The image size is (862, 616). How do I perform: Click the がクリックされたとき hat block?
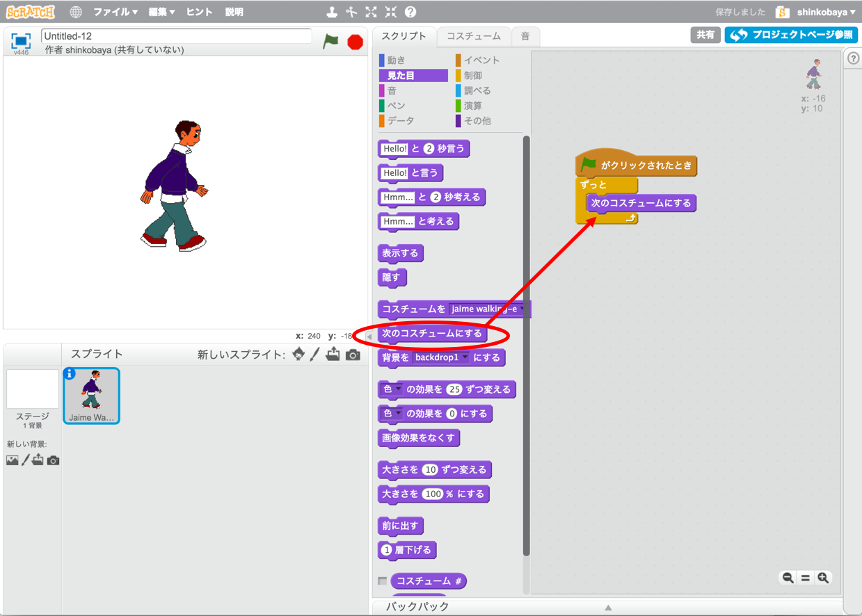click(637, 164)
